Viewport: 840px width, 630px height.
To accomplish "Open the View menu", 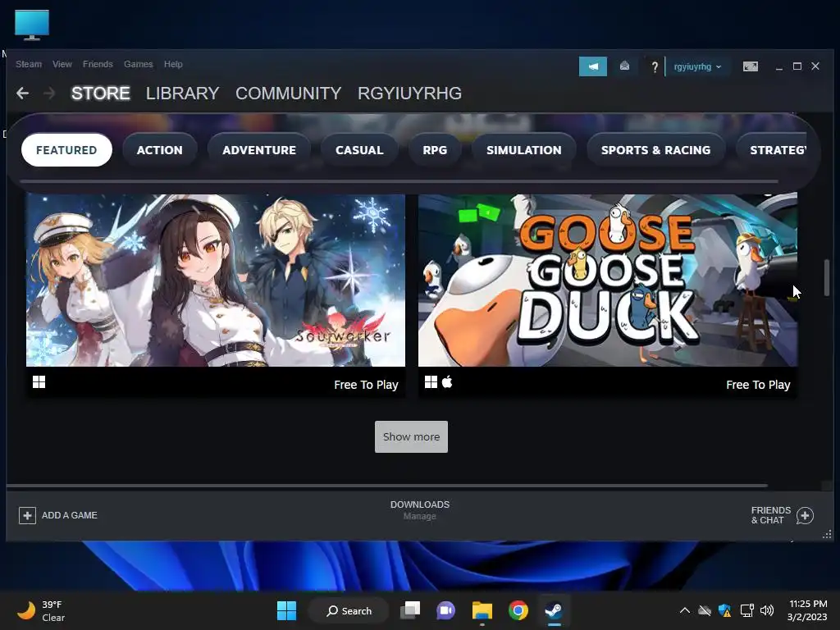I will tap(62, 64).
